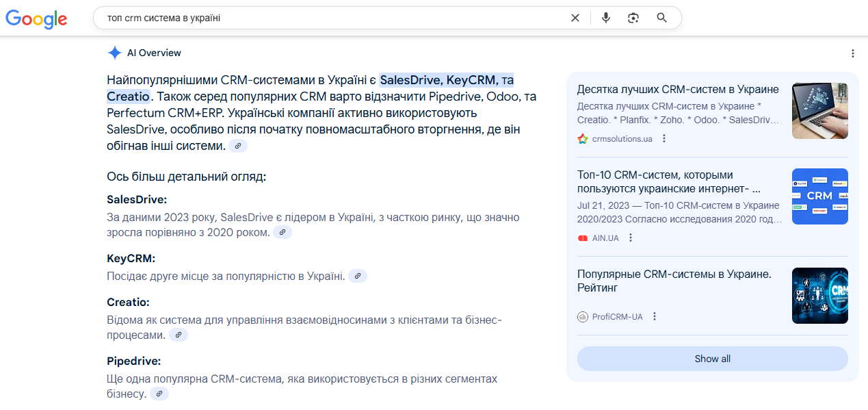
Task: Click the dark CRM thumbnail of ProfiCRM article
Action: tap(819, 295)
